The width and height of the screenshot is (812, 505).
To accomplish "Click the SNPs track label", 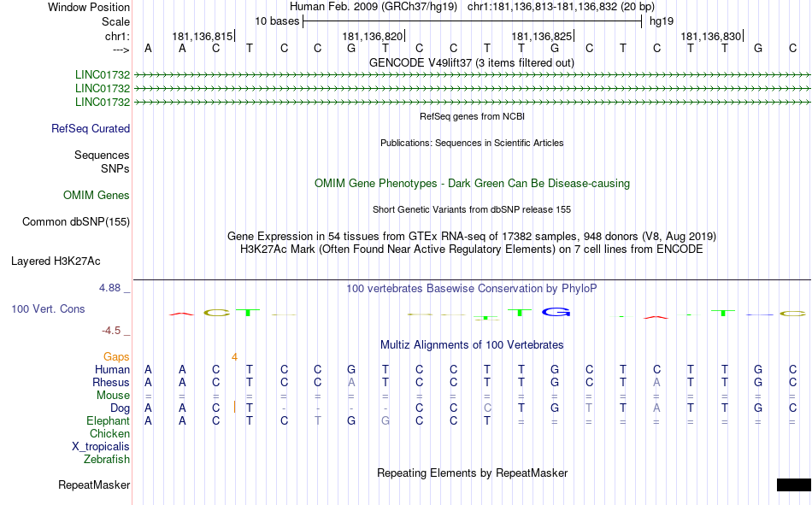I will pyautogui.click(x=115, y=169).
